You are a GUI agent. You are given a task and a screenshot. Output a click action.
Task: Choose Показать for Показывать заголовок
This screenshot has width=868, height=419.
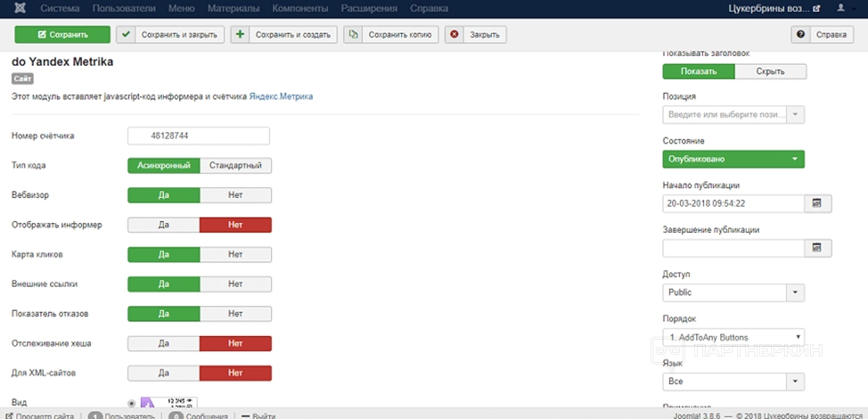[x=699, y=71]
